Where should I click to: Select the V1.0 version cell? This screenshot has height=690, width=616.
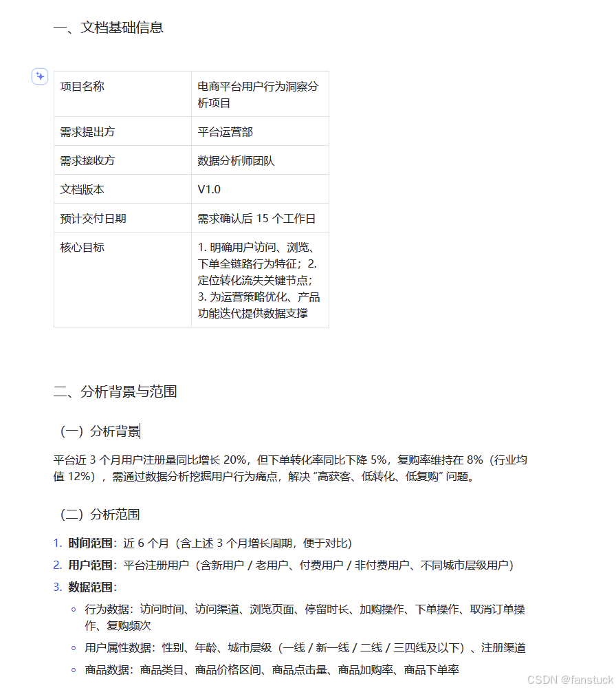(x=207, y=188)
